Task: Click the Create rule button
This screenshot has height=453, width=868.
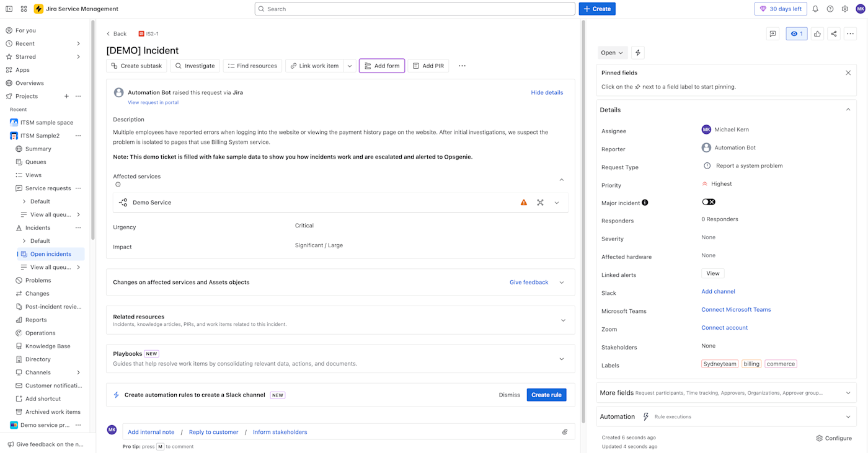Action: tap(546, 395)
